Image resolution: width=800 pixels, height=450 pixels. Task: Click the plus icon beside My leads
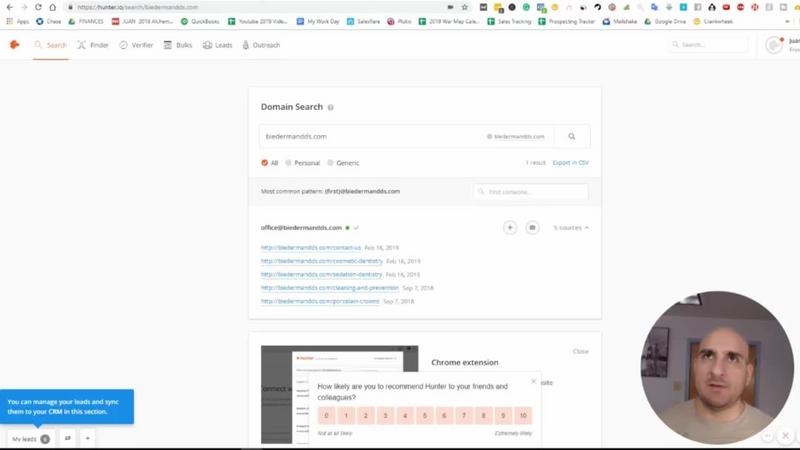[x=87, y=438]
